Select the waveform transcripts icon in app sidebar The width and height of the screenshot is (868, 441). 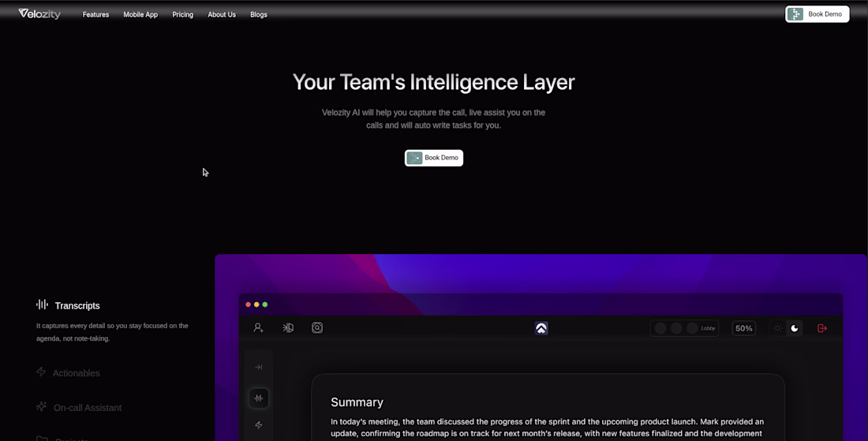(x=259, y=398)
